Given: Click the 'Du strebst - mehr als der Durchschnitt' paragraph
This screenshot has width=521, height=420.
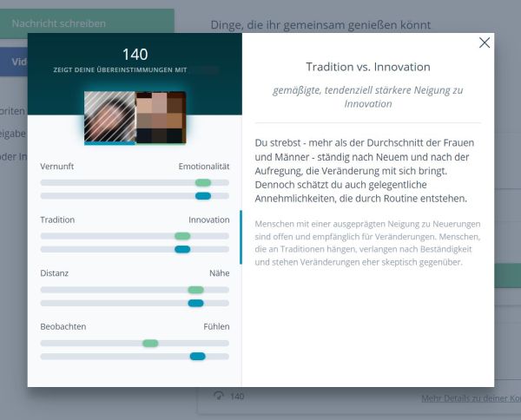Looking at the screenshot, I should [365, 171].
